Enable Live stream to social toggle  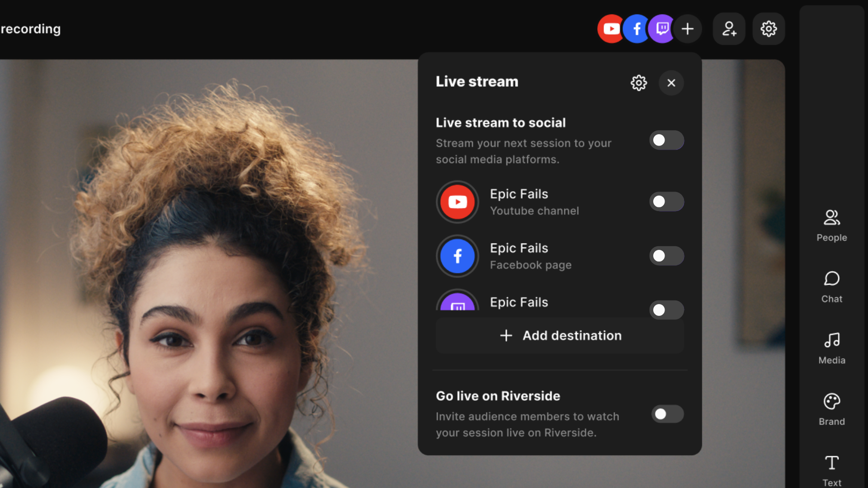coord(667,140)
